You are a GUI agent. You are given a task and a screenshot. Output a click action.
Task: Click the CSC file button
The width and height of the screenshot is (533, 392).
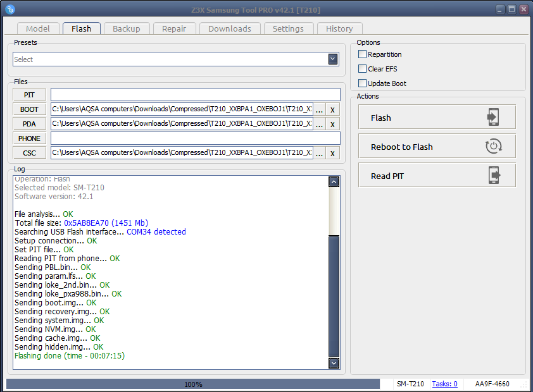[29, 153]
